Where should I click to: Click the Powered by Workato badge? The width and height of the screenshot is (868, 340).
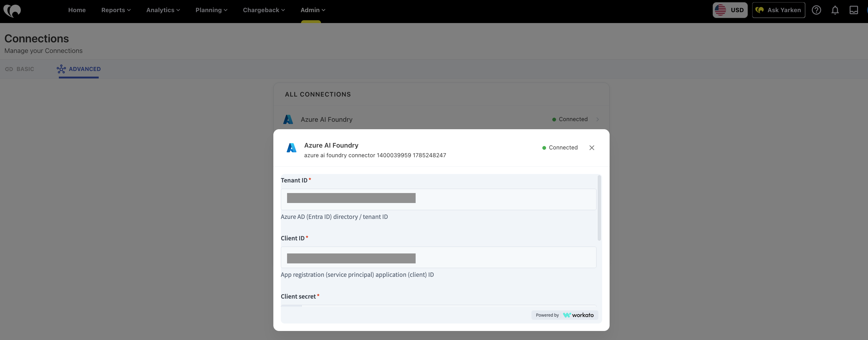(x=565, y=315)
